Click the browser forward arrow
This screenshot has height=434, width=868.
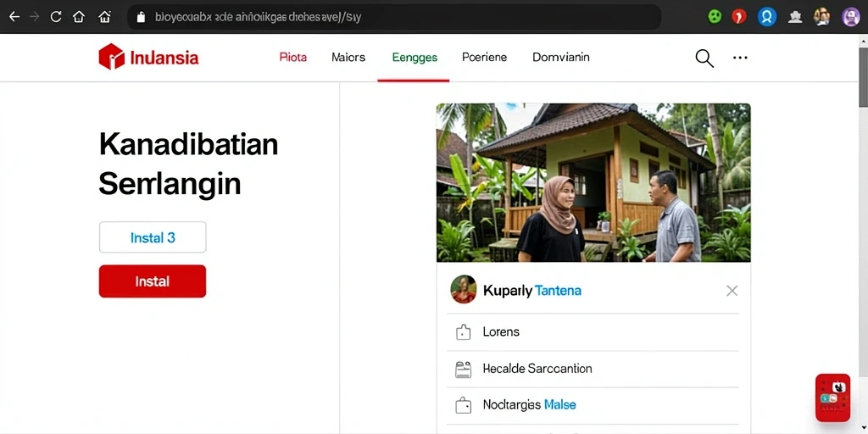[34, 17]
